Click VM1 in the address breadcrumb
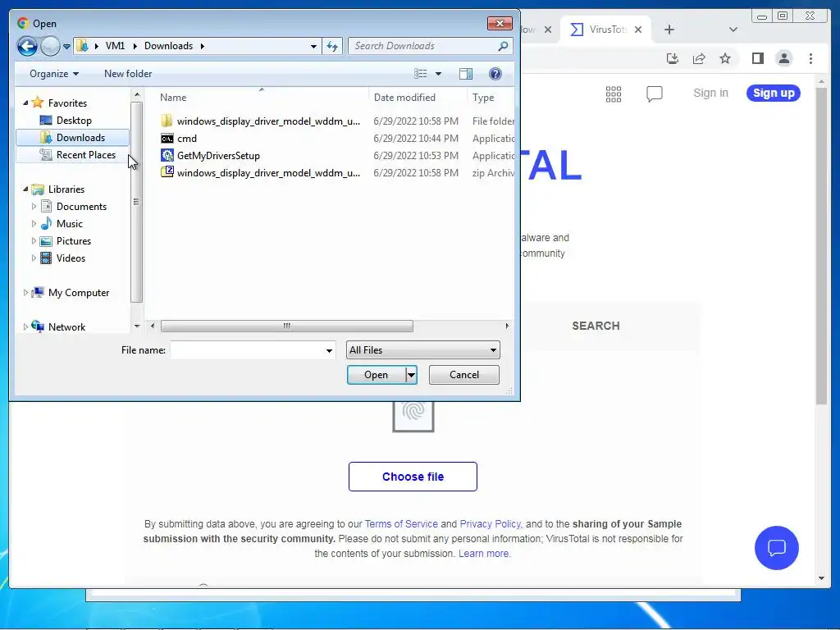The height and width of the screenshot is (630, 840). tap(115, 46)
